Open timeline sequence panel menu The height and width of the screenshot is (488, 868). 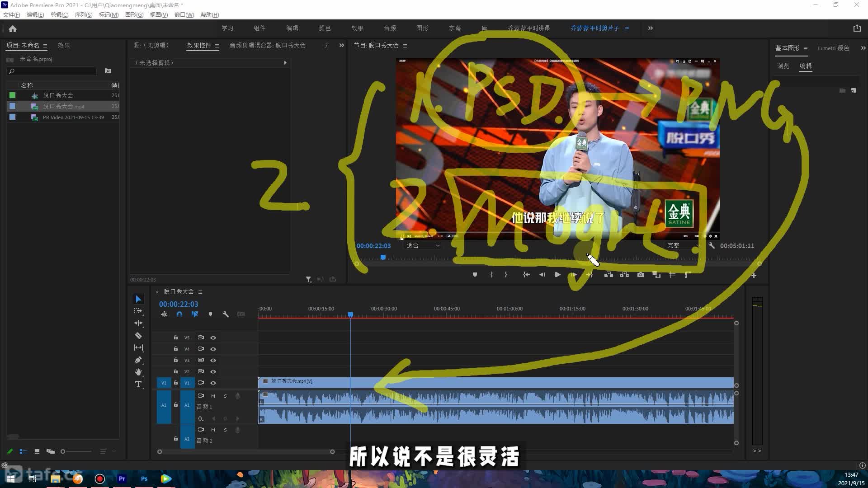tap(200, 292)
